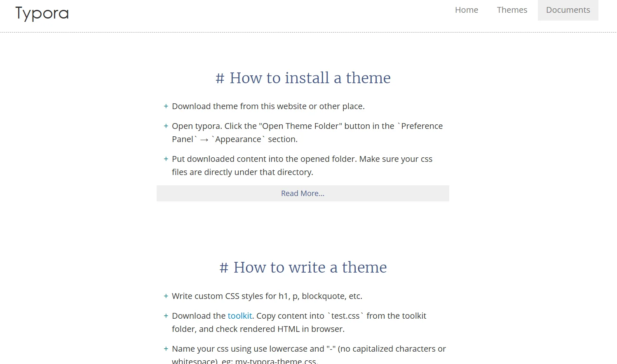Image resolution: width=617 pixels, height=364 pixels.
Task: Click the "Download theme from this website" text
Action: point(268,106)
